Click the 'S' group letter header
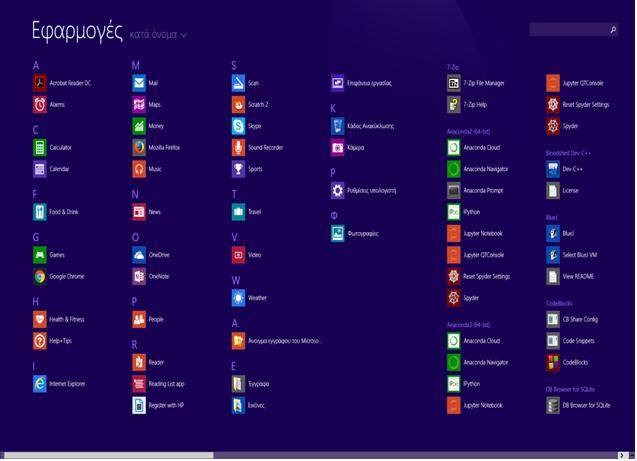 click(234, 65)
